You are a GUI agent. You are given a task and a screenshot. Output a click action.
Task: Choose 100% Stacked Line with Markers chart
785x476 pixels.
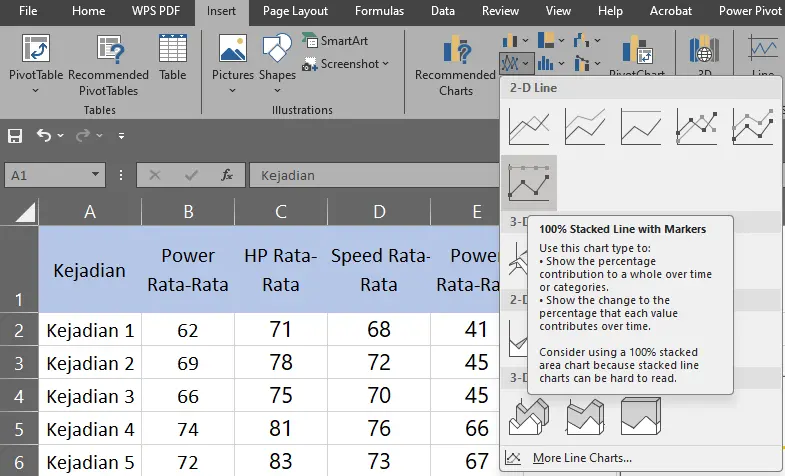pyautogui.click(x=529, y=183)
